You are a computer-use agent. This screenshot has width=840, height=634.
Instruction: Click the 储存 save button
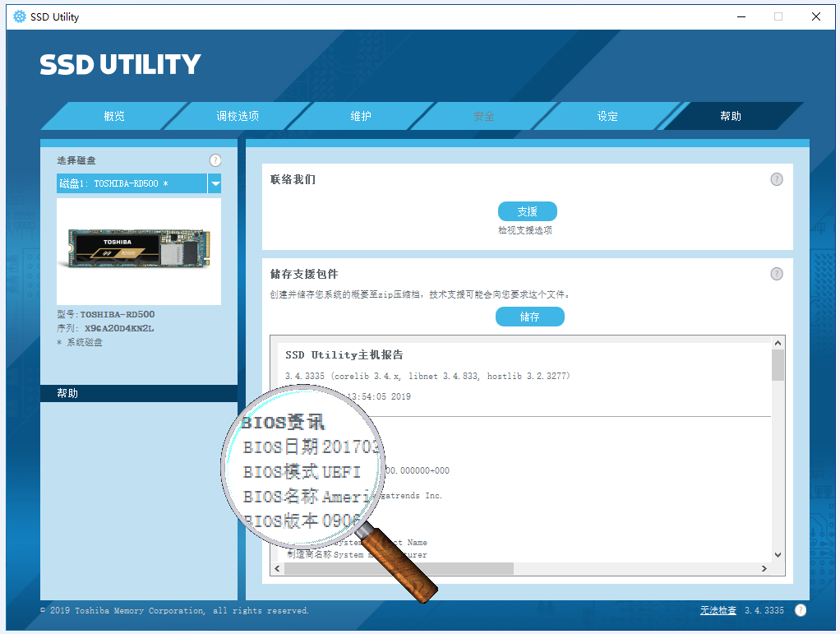click(x=530, y=317)
